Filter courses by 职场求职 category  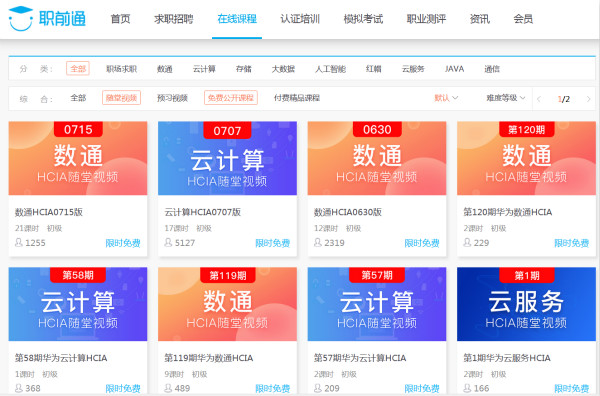(x=121, y=69)
